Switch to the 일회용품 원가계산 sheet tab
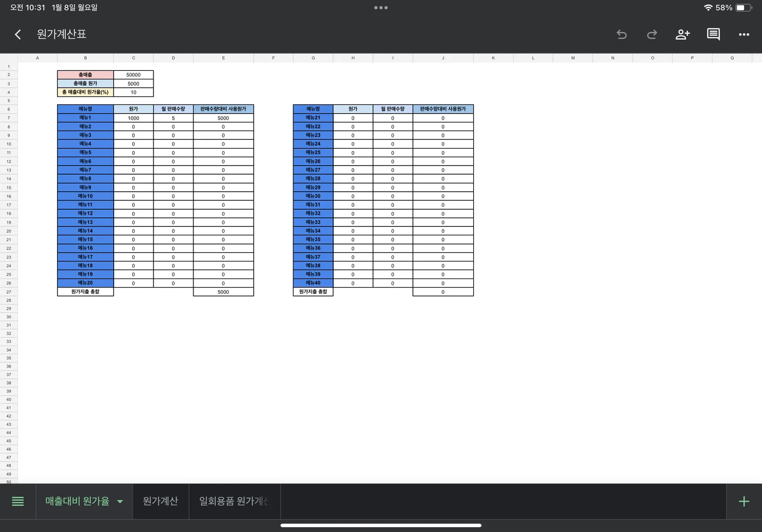This screenshot has width=762, height=532. [x=234, y=501]
